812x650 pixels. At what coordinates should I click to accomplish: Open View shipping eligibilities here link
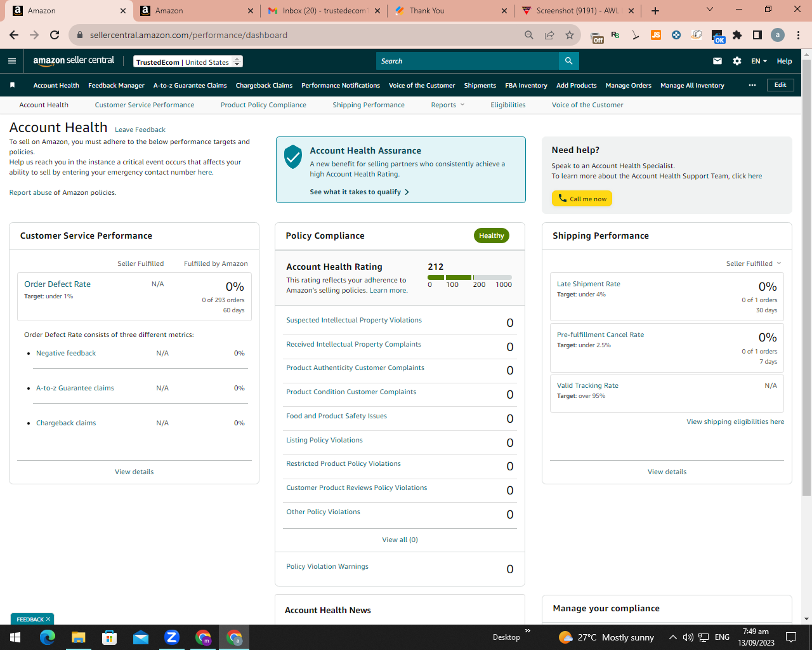click(735, 421)
